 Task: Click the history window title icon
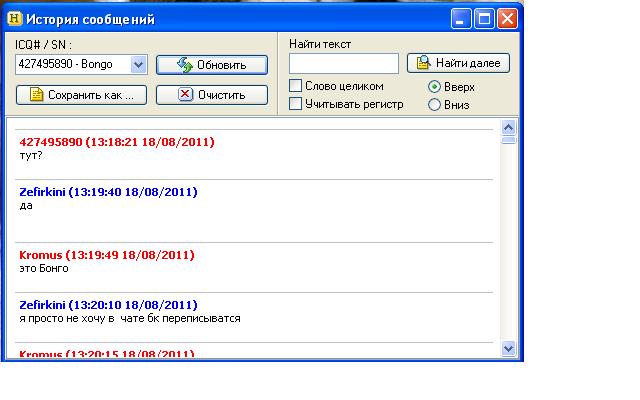click(15, 19)
